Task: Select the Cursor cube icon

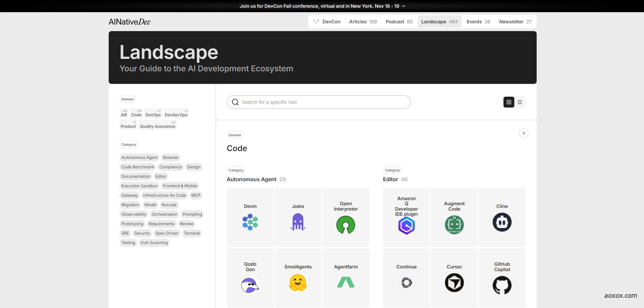Action: pos(454,283)
